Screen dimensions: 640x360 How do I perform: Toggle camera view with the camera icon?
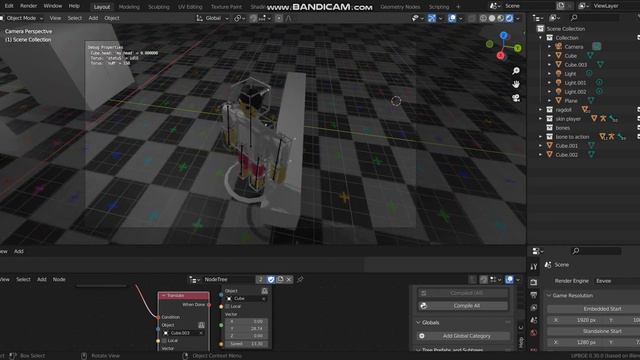coord(516,98)
